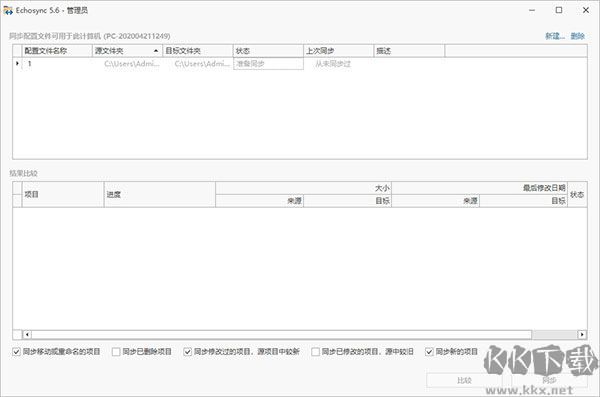Click the 进度 column header
600x397 pixels.
click(x=160, y=194)
